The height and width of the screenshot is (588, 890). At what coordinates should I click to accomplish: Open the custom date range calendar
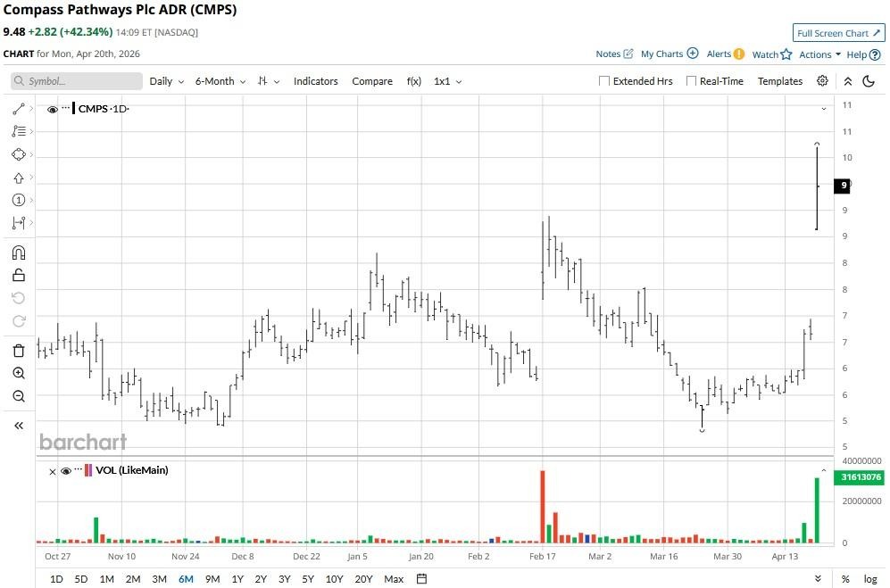(x=421, y=579)
